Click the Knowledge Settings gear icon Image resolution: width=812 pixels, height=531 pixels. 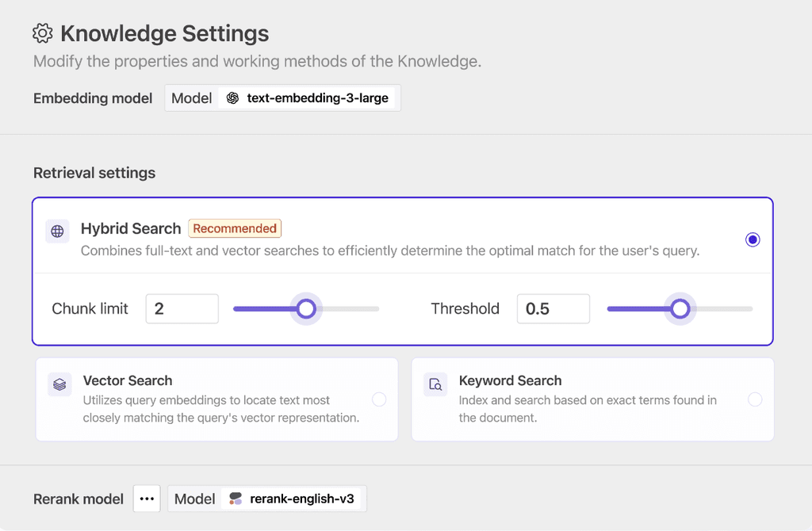tap(42, 32)
